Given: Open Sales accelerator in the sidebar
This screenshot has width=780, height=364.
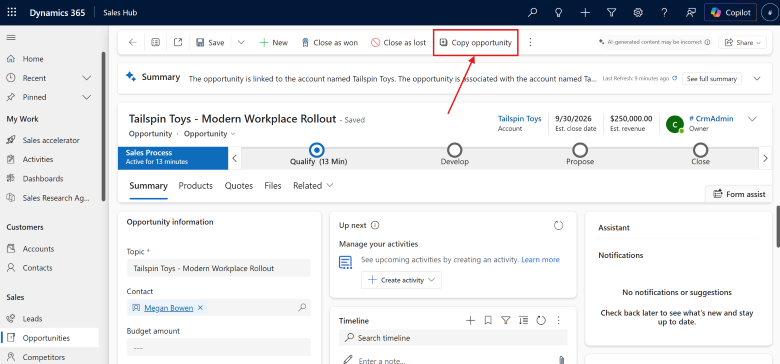Looking at the screenshot, I should (50, 140).
